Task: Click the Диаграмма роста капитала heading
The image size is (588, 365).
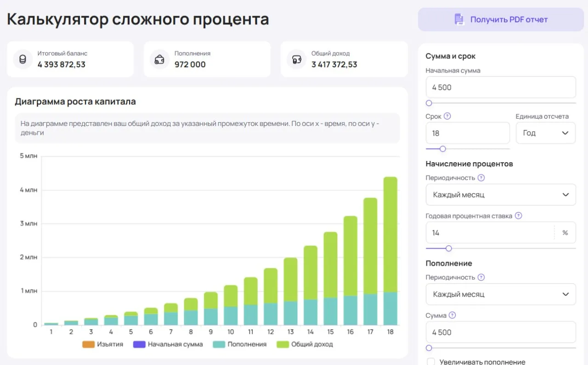Action: (75, 102)
